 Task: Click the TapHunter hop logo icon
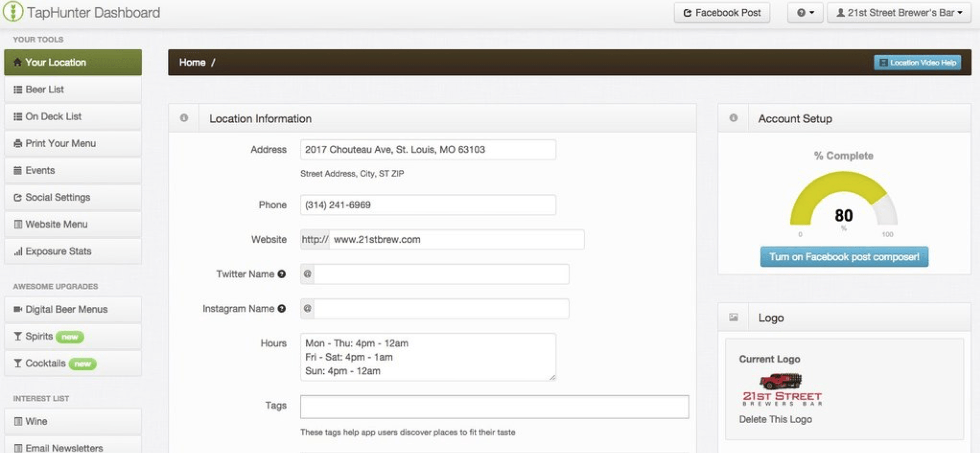tap(13, 12)
